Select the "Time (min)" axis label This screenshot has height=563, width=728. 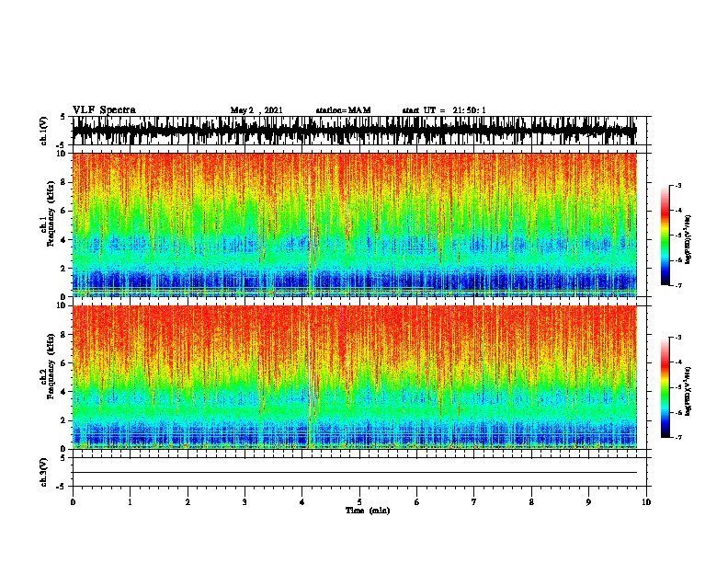tap(368, 511)
